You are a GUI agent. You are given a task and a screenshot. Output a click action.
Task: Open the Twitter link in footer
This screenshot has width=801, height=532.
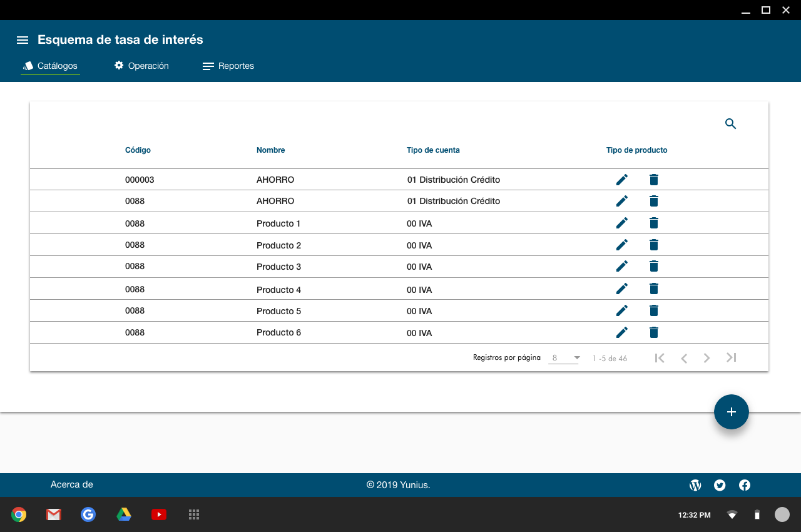tap(720, 485)
